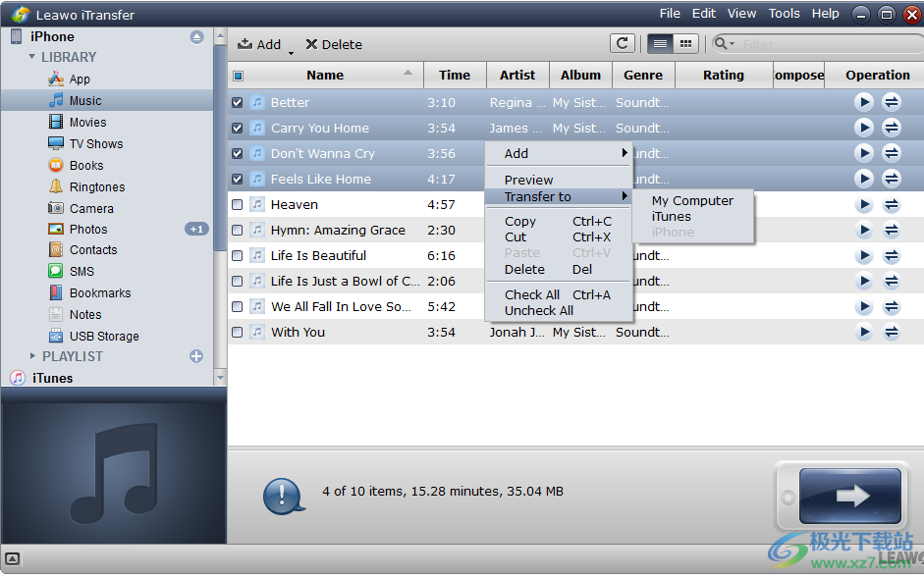Open the Camera section
The width and height of the screenshot is (924, 579).
point(90,208)
